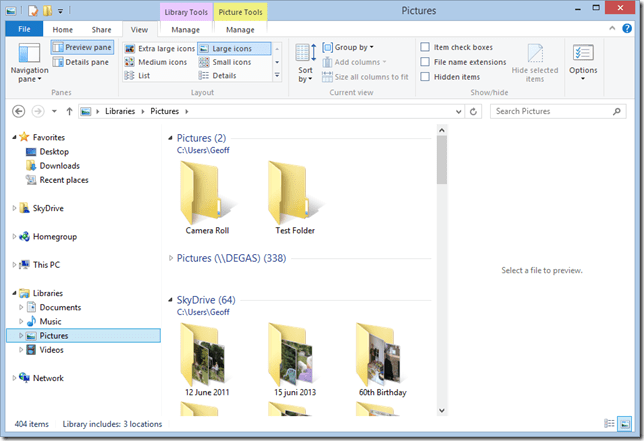Enable File name extensions checkbox
The width and height of the screenshot is (644, 441).
point(425,62)
